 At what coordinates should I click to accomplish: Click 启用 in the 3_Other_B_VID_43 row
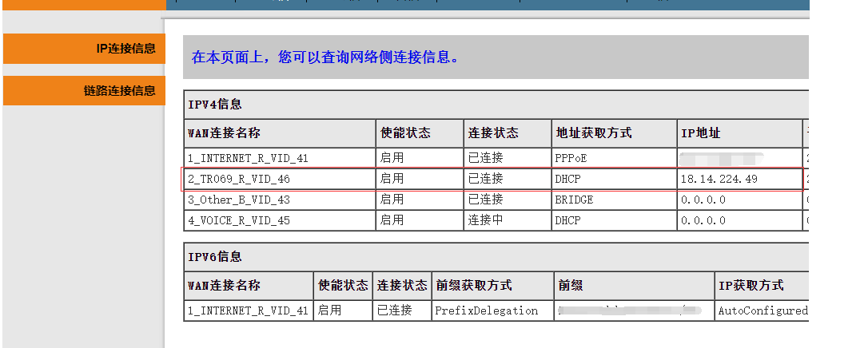392,200
